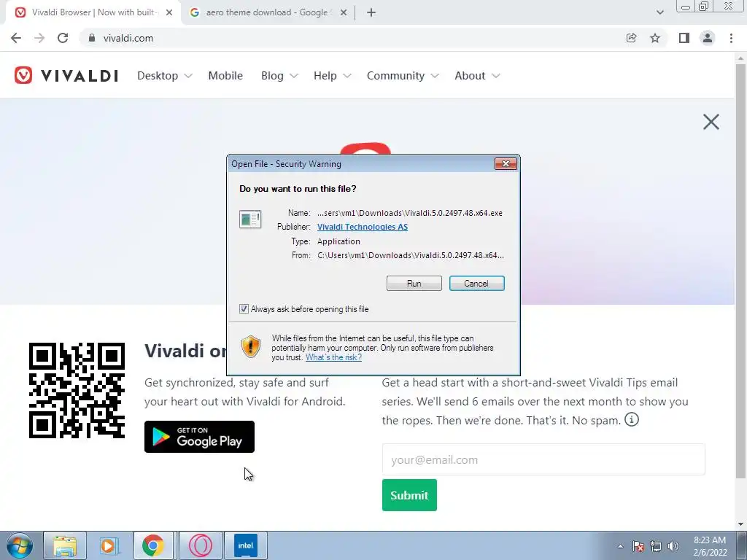Screen dimensions: 747x560
Task: Reload the vivaldi.com page
Action: pos(63,38)
